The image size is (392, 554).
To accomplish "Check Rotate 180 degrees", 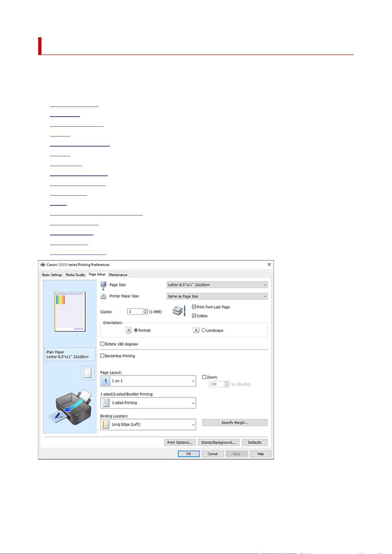I will 102,344.
